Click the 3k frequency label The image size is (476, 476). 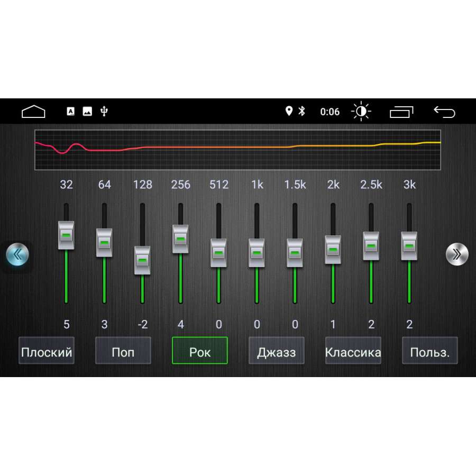pos(409,185)
